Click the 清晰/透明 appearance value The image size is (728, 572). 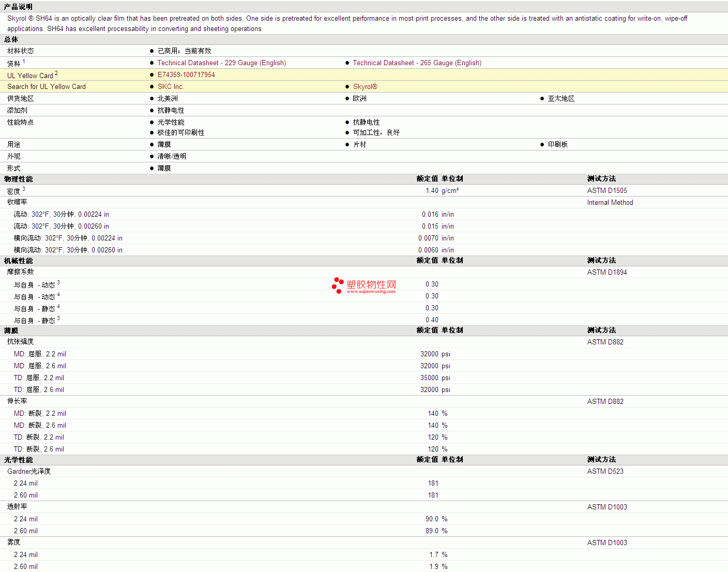(172, 156)
